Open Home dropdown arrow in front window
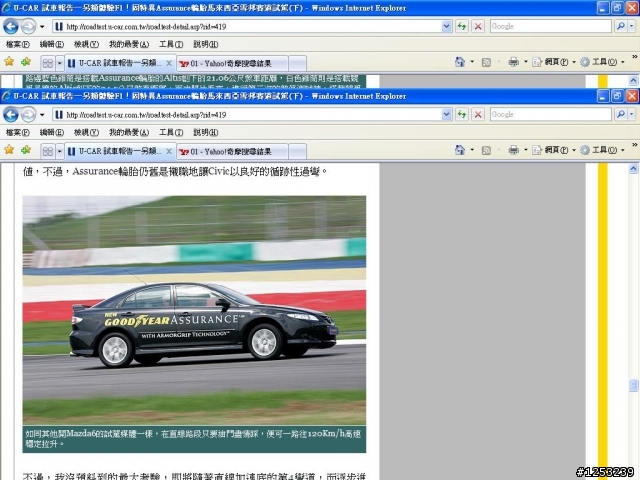 472,150
